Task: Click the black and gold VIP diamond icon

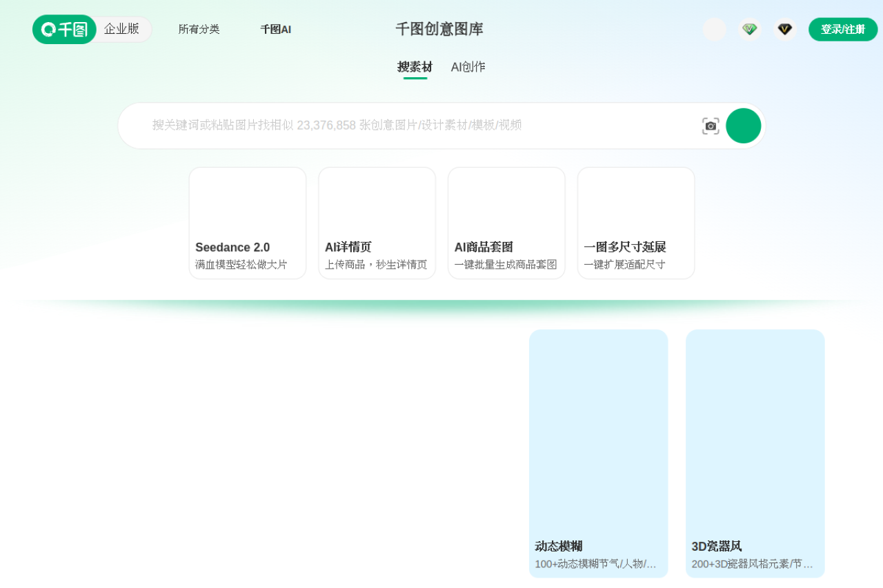Action: pyautogui.click(x=784, y=29)
